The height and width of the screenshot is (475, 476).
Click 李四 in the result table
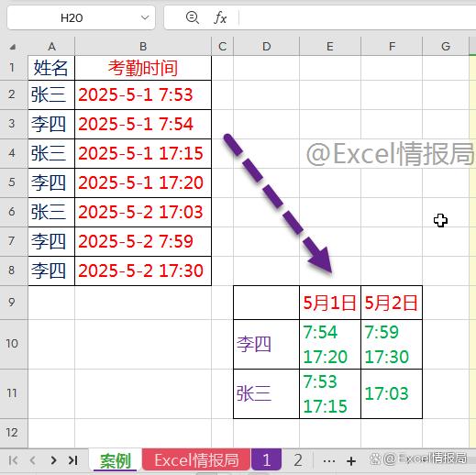(266, 345)
